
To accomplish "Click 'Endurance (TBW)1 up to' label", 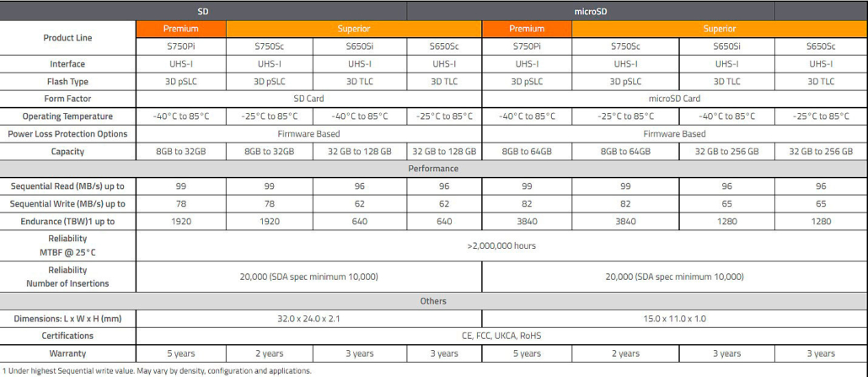I will point(67,221).
